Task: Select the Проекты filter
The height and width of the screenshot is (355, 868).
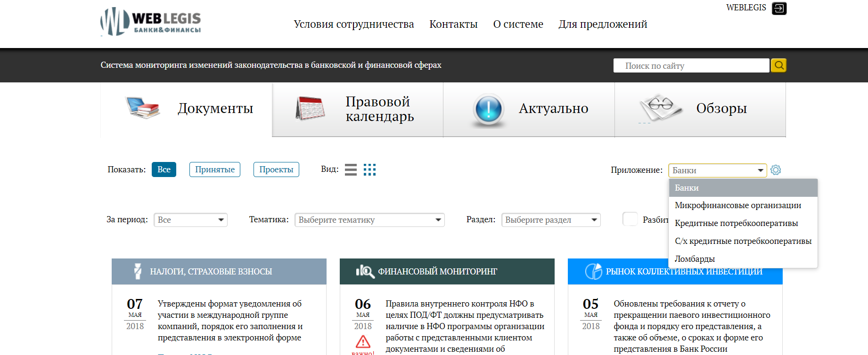Action: pyautogui.click(x=276, y=169)
